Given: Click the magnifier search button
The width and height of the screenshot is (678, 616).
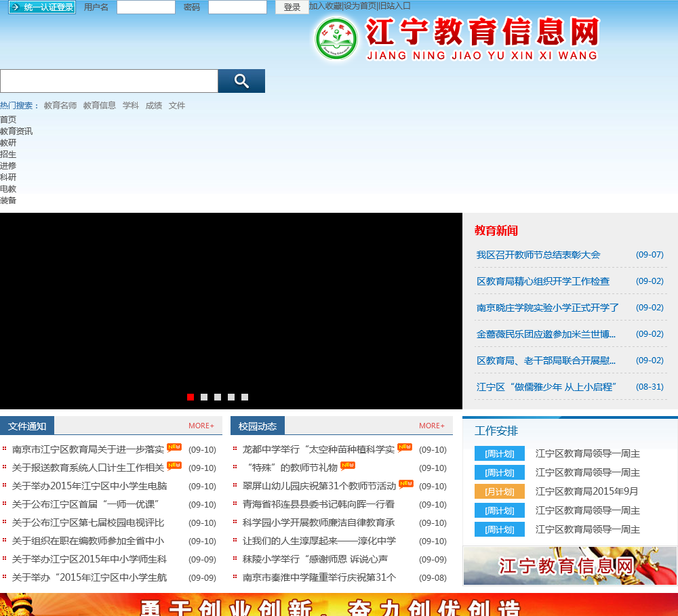Looking at the screenshot, I should pyautogui.click(x=241, y=81).
